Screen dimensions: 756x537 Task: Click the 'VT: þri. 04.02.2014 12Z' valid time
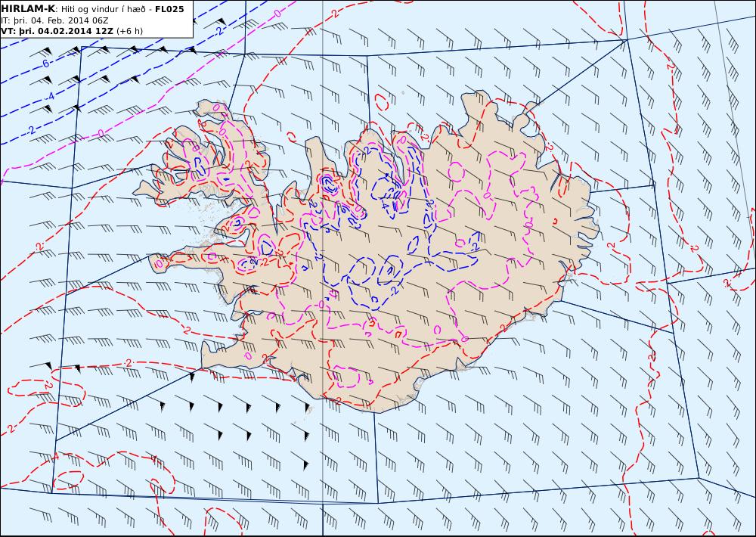point(57,31)
